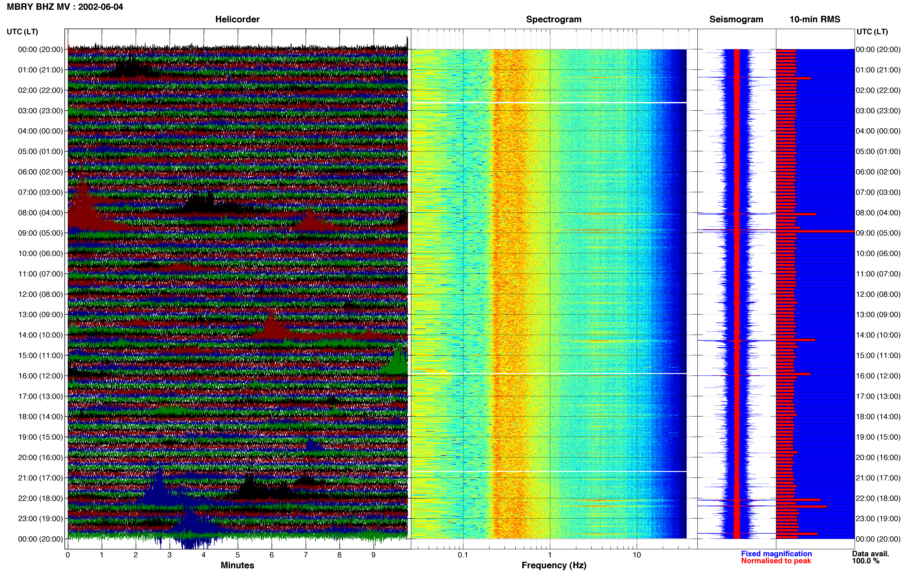Viewport: 924px width, 578px height.
Task: Click left time label '06:00 (02:00)'
Action: click(x=41, y=172)
